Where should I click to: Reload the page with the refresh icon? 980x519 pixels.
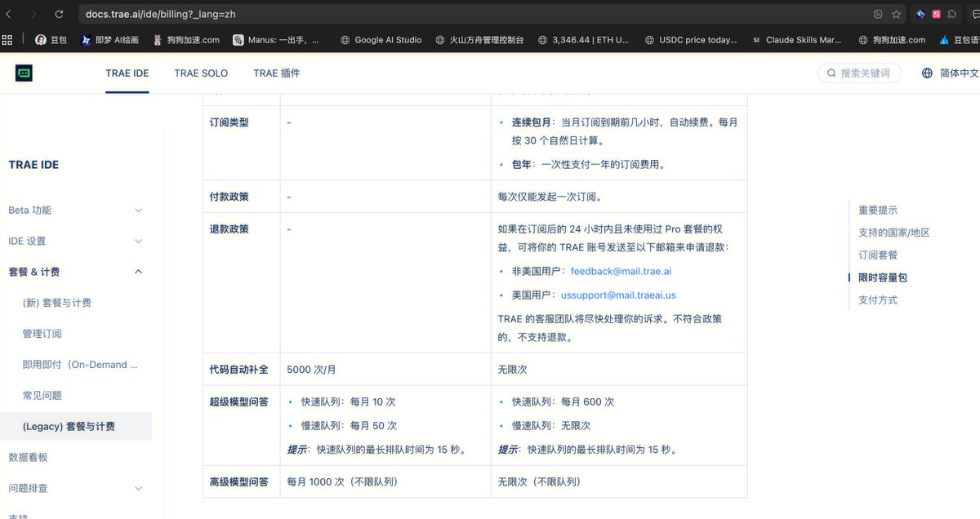pos(59,14)
